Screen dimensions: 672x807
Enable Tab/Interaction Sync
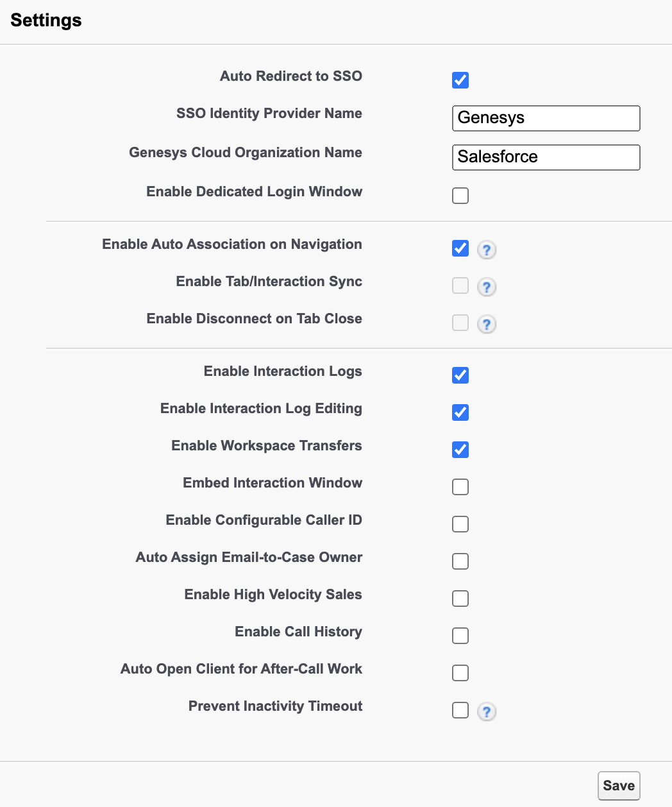460,285
